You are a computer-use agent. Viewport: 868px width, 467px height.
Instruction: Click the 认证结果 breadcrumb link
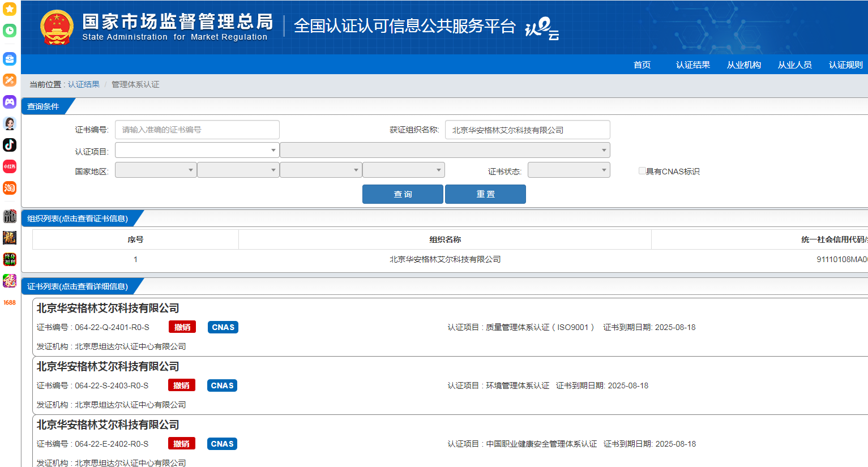tap(84, 84)
